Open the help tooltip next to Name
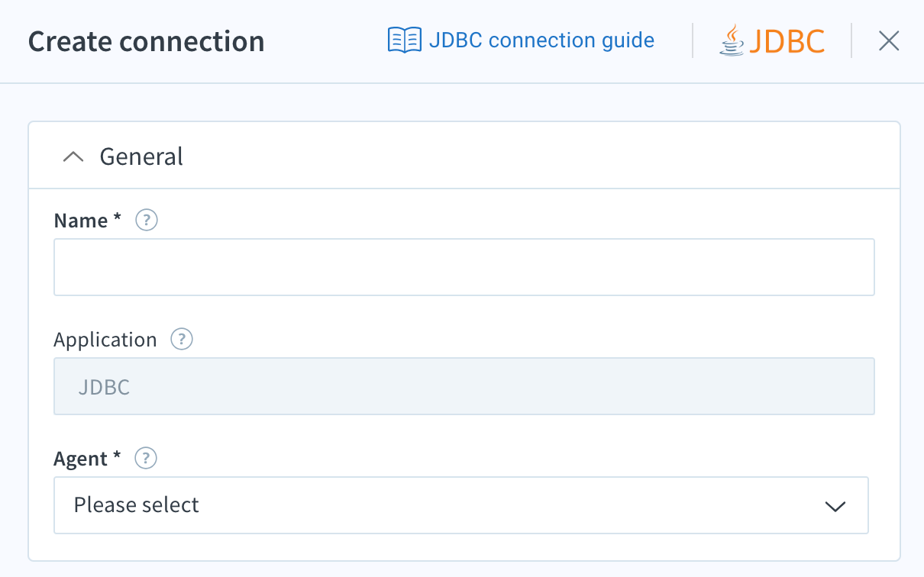The width and height of the screenshot is (924, 577). tap(145, 220)
